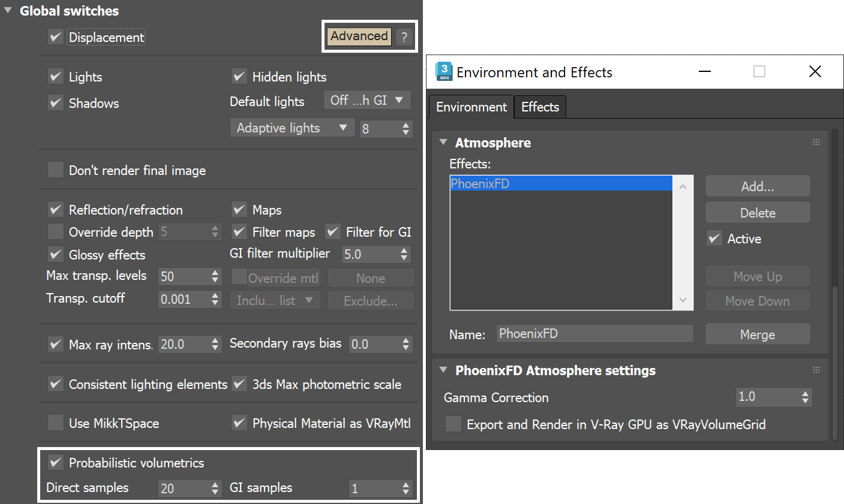This screenshot has height=504, width=844.
Task: Click Secondary rays bias spinner arrows
Action: point(406,345)
